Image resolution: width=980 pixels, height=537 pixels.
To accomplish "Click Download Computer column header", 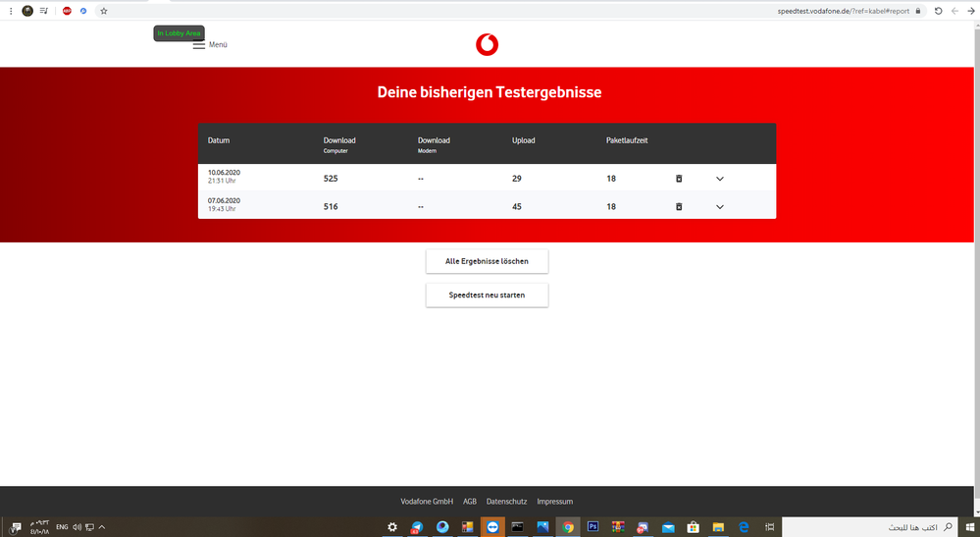I will 339,144.
